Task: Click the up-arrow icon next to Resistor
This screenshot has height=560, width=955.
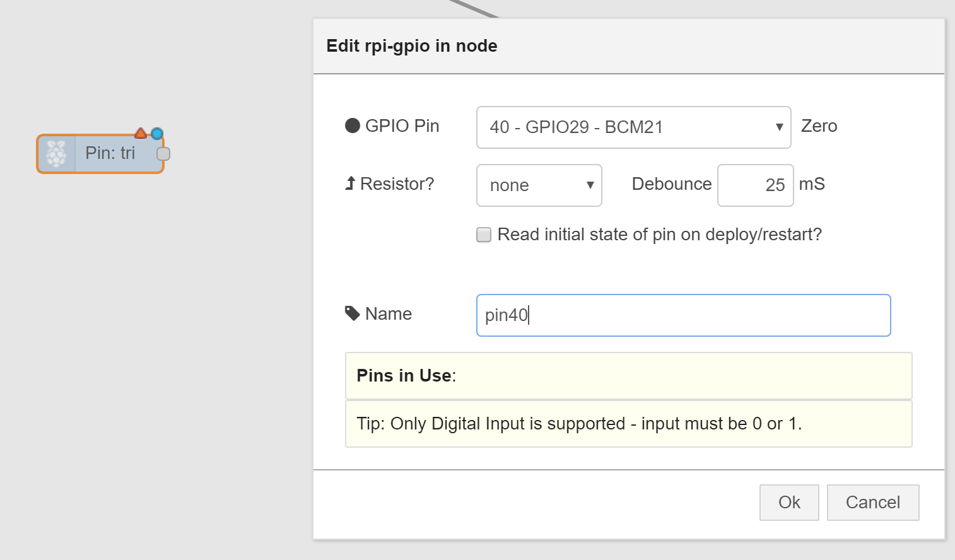Action: (x=351, y=184)
